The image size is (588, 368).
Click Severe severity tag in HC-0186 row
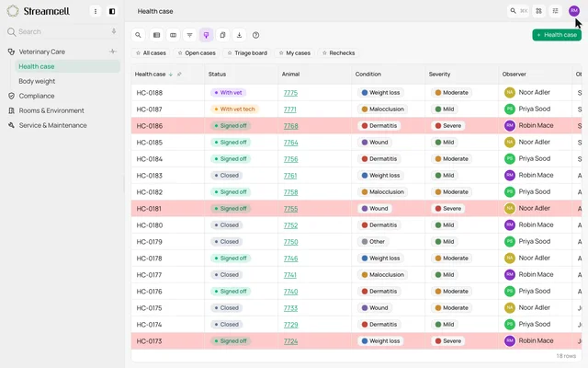[448, 126]
